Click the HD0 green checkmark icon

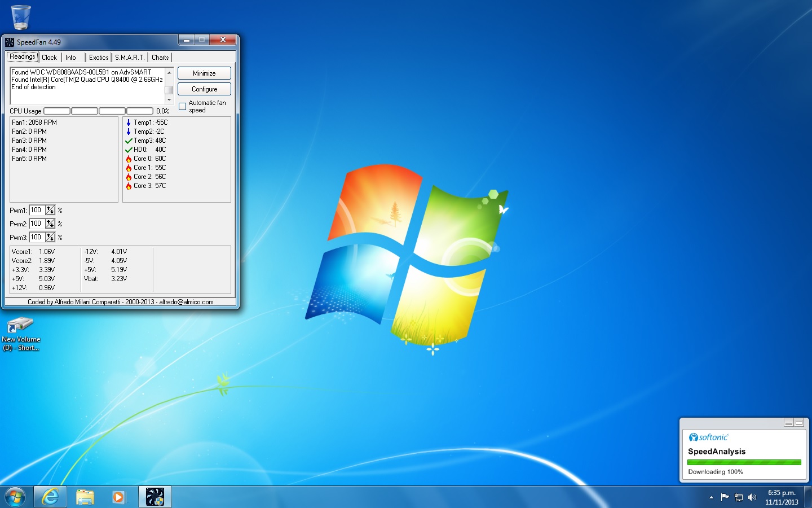[x=129, y=150]
